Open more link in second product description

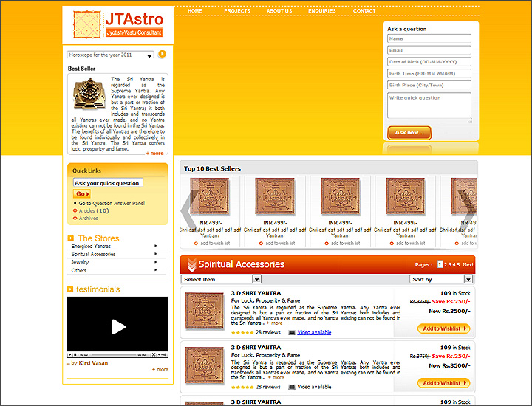pyautogui.click(x=276, y=377)
